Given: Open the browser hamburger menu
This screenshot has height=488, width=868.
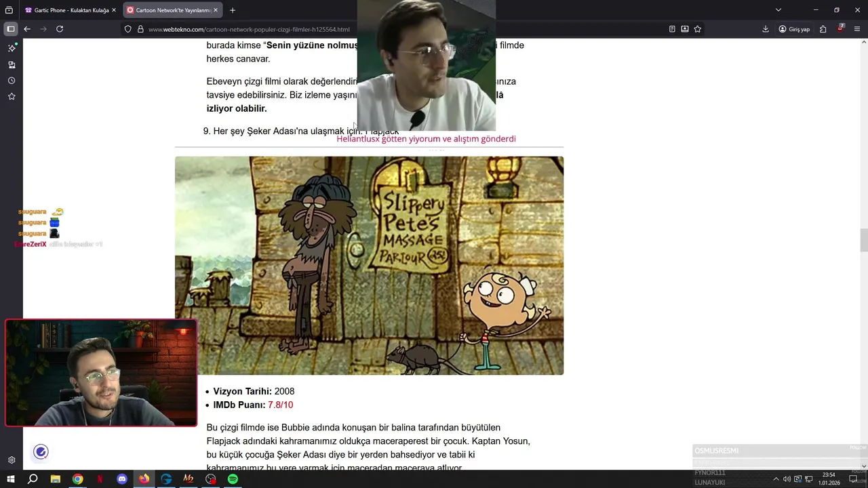Looking at the screenshot, I should (858, 29).
